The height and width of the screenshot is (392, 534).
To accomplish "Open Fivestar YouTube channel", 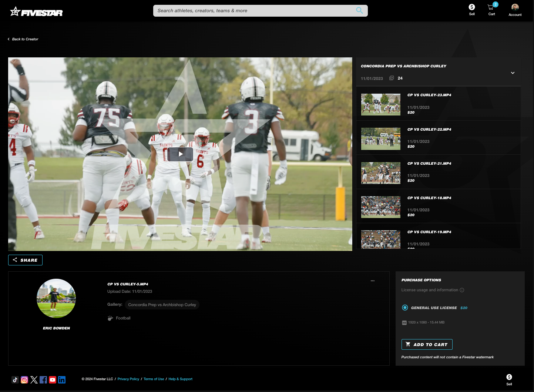I will click(x=53, y=380).
